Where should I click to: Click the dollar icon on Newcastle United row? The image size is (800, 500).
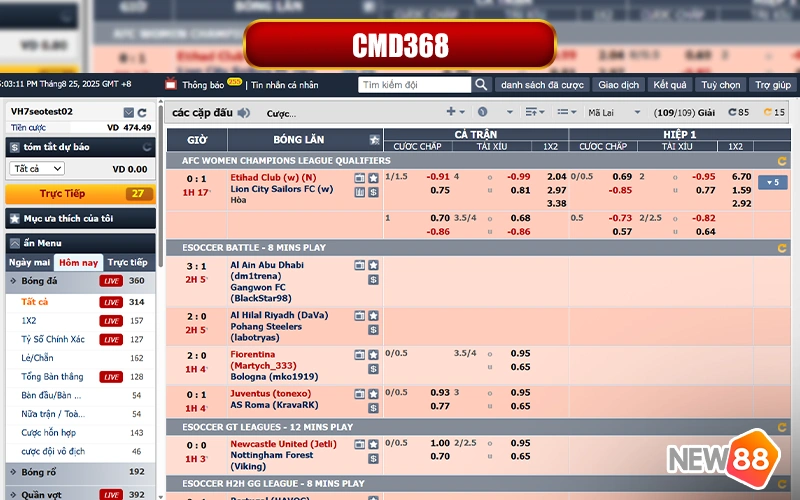(373, 458)
